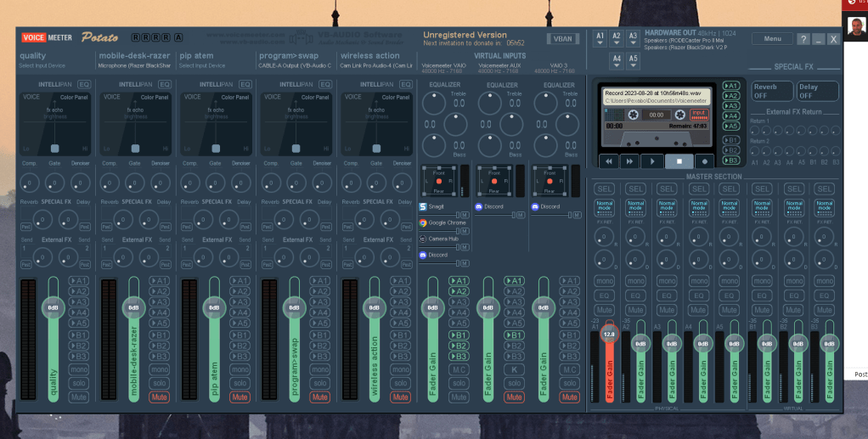This screenshot has width=868, height=439.
Task: Open the Menu button
Action: click(x=772, y=39)
